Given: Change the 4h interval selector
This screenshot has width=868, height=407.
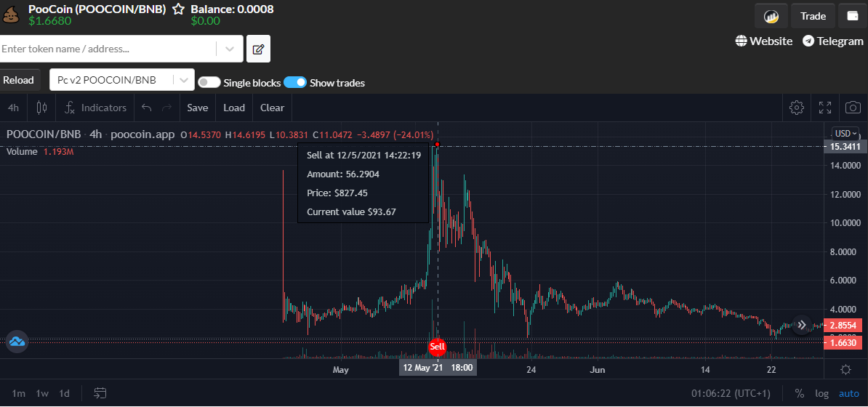Looking at the screenshot, I should [x=13, y=108].
